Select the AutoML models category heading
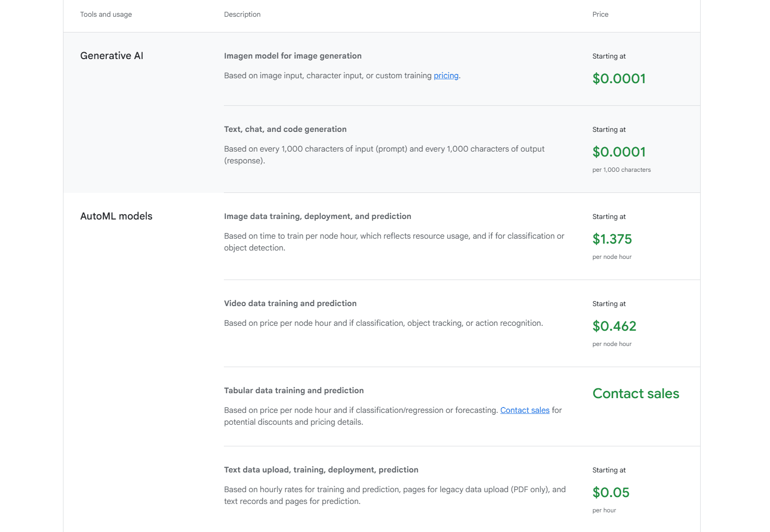 coord(116,217)
